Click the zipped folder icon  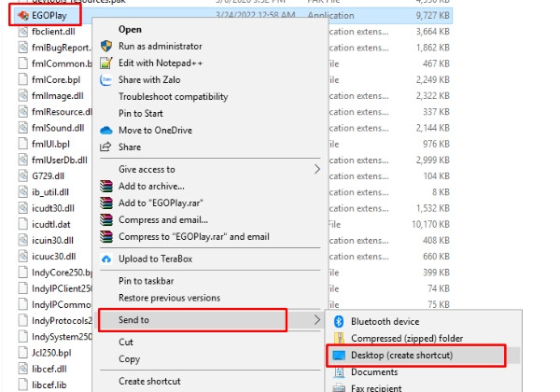pos(339,338)
